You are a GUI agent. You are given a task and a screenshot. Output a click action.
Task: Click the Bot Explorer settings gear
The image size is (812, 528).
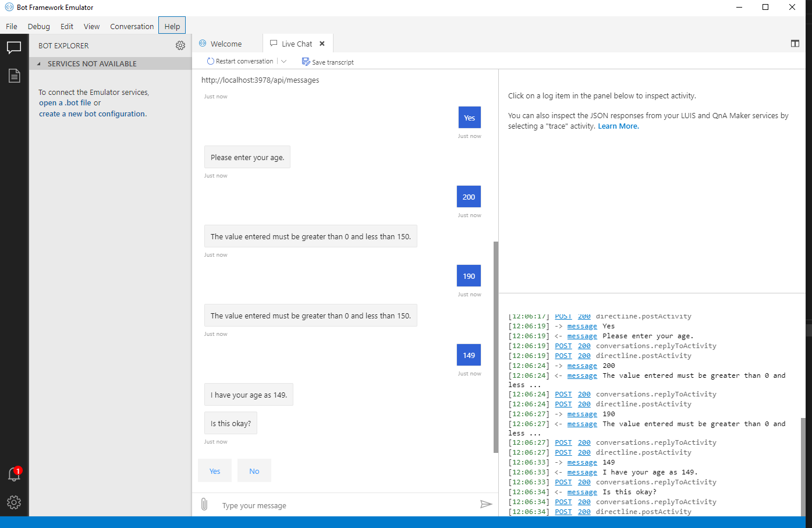point(180,45)
